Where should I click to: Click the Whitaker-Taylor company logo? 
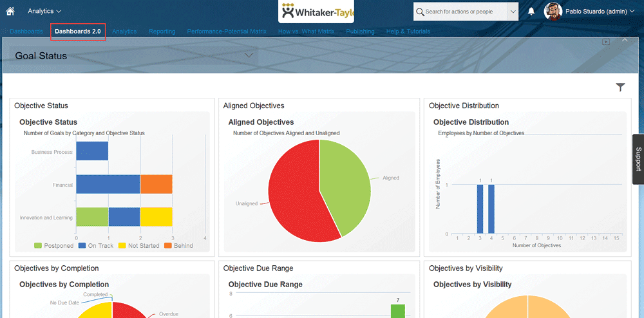316,12
